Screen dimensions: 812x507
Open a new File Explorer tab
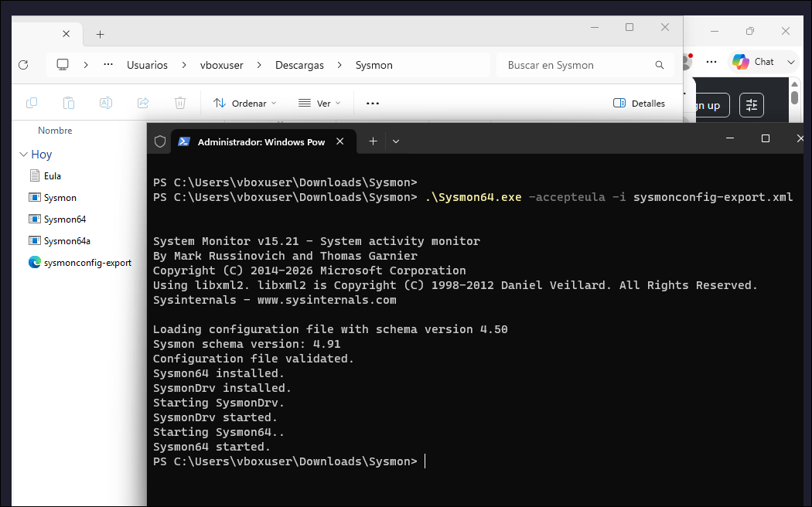pos(100,34)
